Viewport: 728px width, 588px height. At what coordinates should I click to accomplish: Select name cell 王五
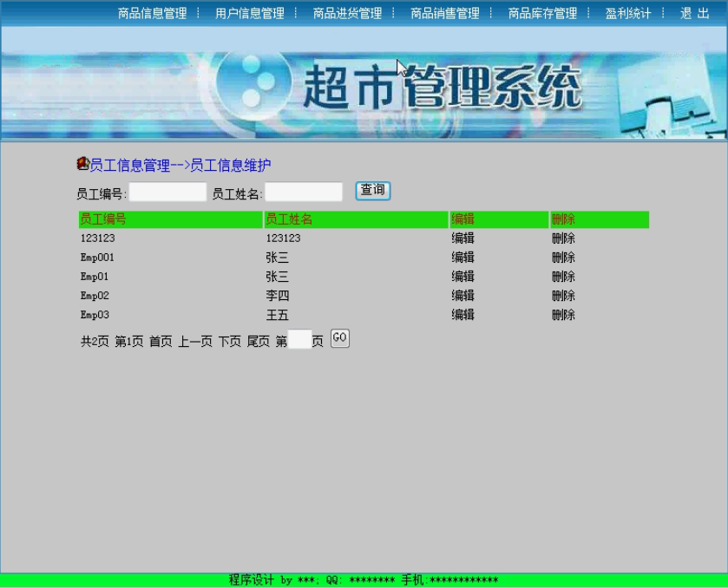coord(277,315)
